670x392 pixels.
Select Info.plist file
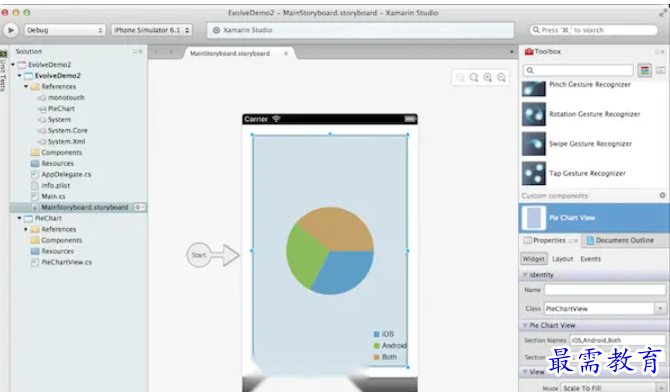(x=56, y=186)
